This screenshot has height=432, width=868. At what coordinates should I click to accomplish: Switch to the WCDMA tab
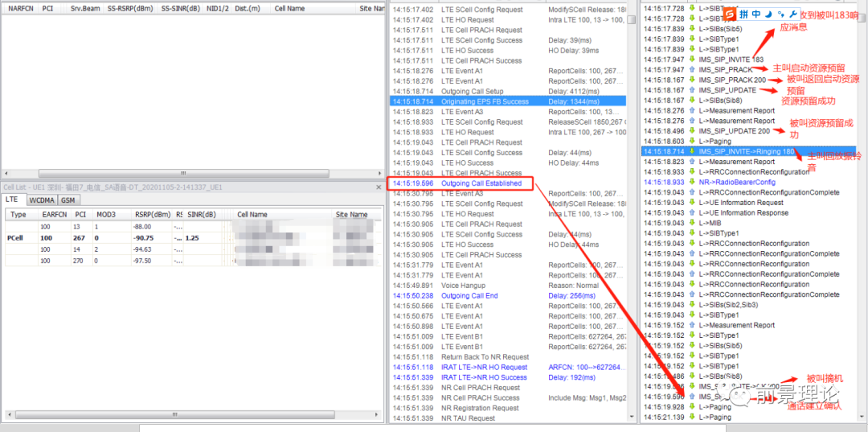pos(42,200)
